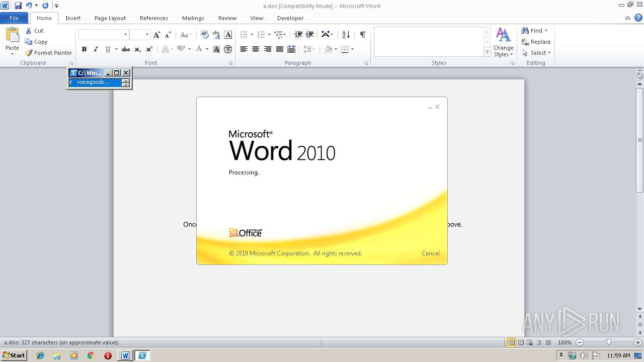This screenshot has width=644, height=362.
Task: Zoom out with the minus button
Action: (580, 342)
